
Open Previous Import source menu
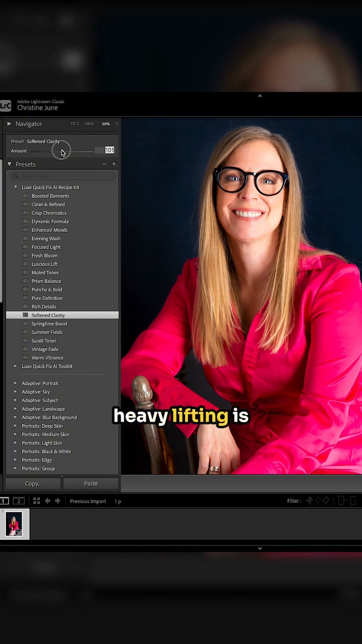(88, 501)
